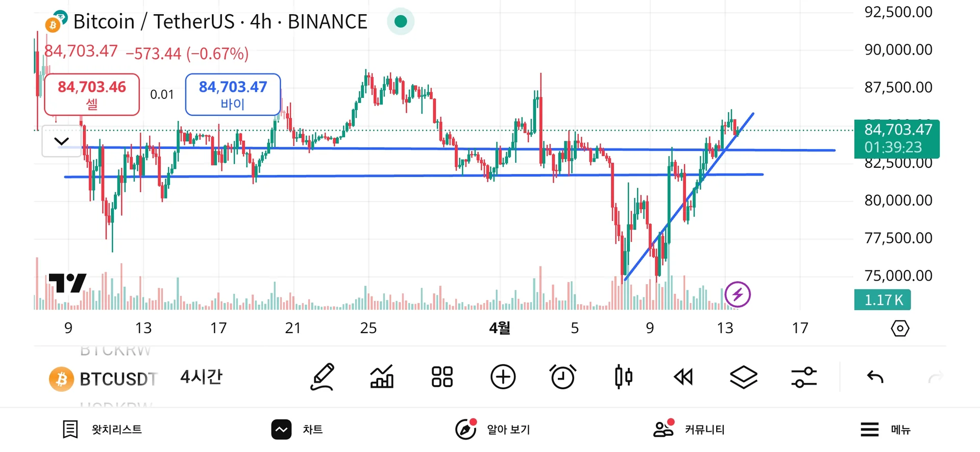Select the drawing pencil tool
The image size is (980, 452).
pos(323,378)
